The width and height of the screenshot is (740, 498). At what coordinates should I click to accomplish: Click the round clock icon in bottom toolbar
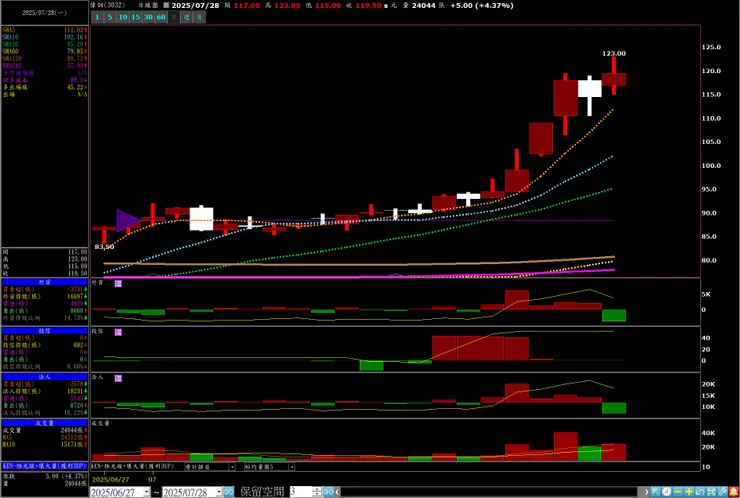pyautogui.click(x=666, y=491)
